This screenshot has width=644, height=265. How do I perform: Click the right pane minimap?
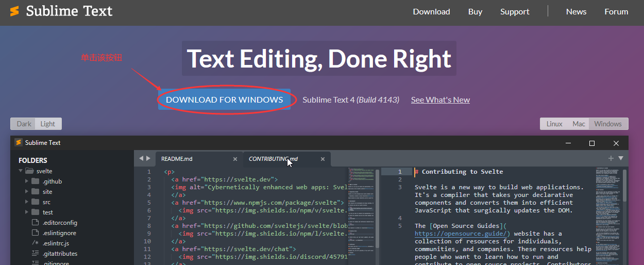(608, 216)
